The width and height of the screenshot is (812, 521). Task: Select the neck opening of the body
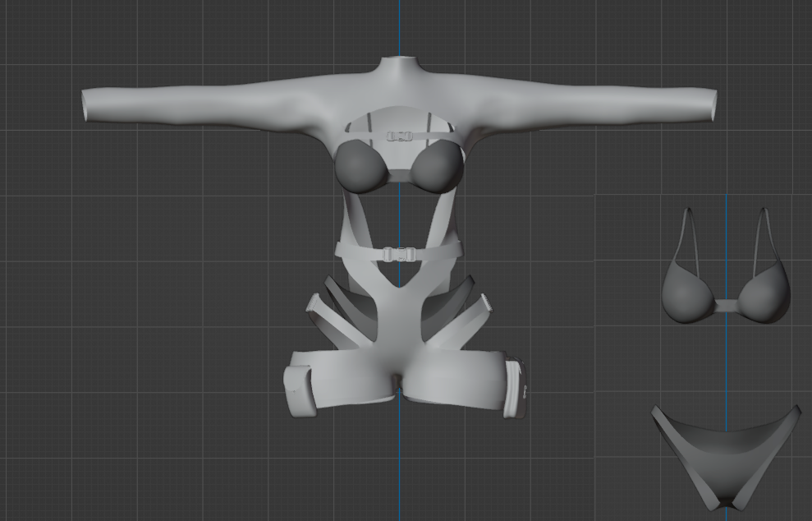coord(400,62)
